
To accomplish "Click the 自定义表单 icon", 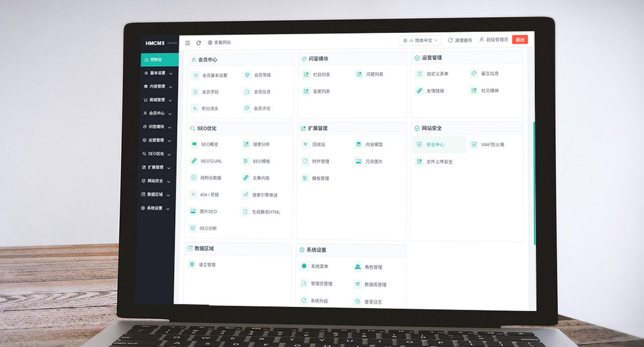I will click(420, 73).
